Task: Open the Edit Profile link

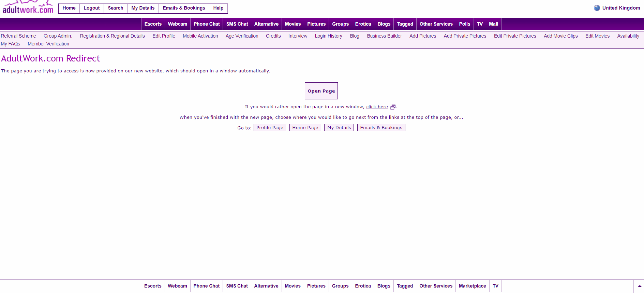Action: pos(164,36)
